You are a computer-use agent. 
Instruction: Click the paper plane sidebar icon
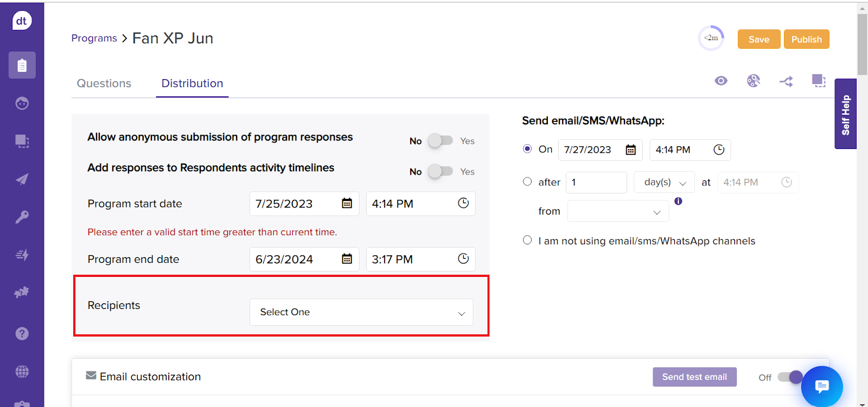click(22, 179)
